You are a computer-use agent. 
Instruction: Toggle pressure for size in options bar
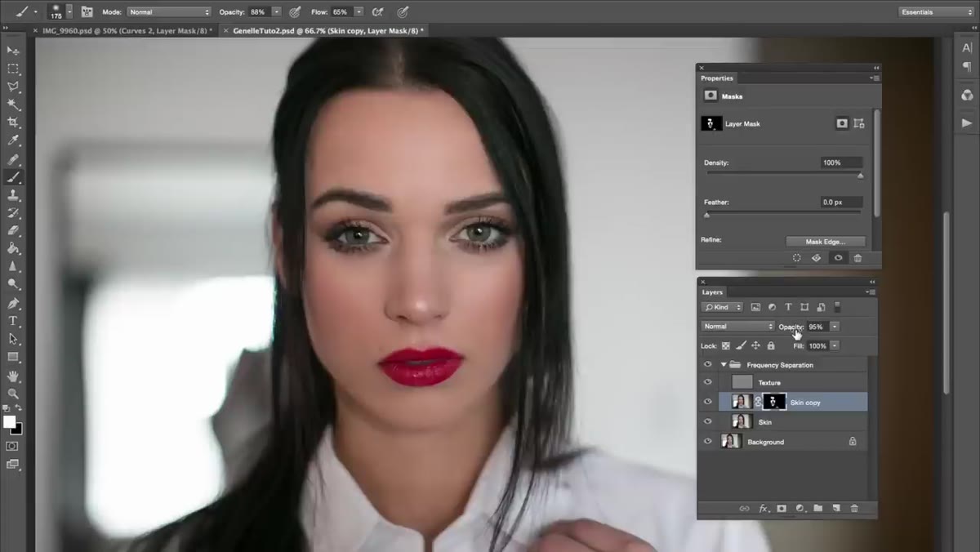coord(403,12)
